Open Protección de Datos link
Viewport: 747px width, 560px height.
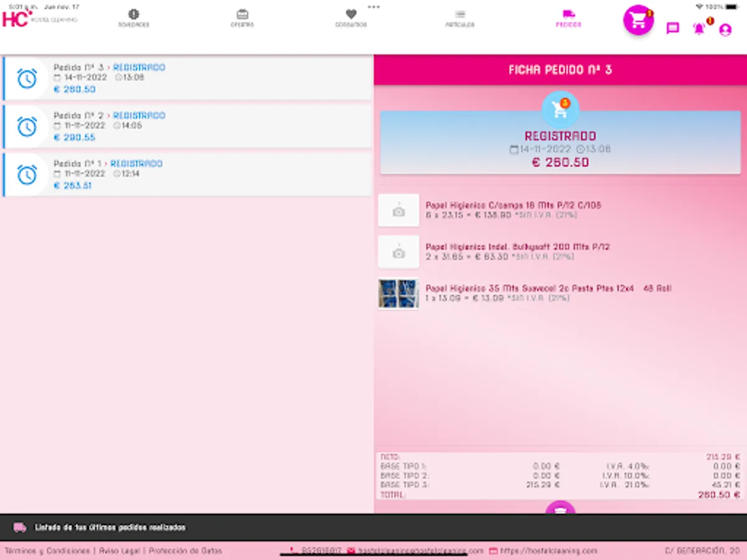(185, 551)
